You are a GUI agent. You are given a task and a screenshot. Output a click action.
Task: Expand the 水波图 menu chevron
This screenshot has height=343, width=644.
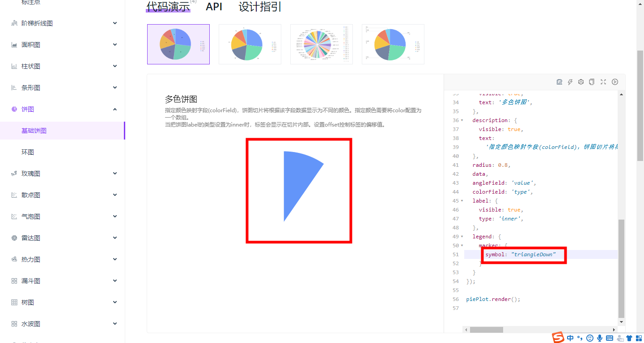115,324
